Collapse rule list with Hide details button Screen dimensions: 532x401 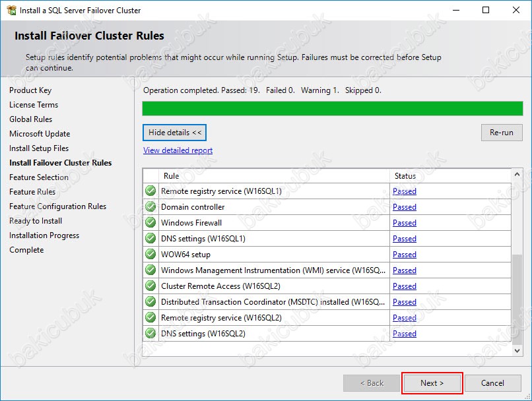coord(174,133)
